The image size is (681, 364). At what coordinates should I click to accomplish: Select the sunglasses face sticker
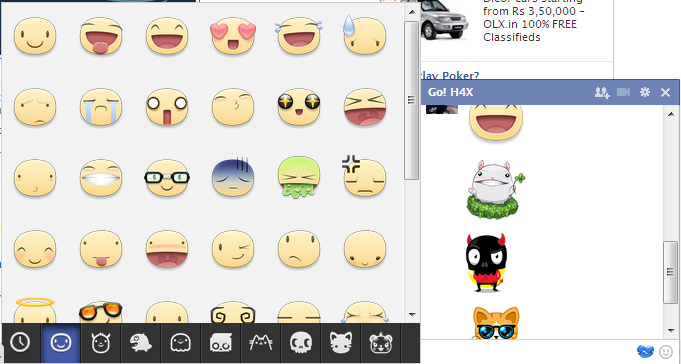point(101,312)
